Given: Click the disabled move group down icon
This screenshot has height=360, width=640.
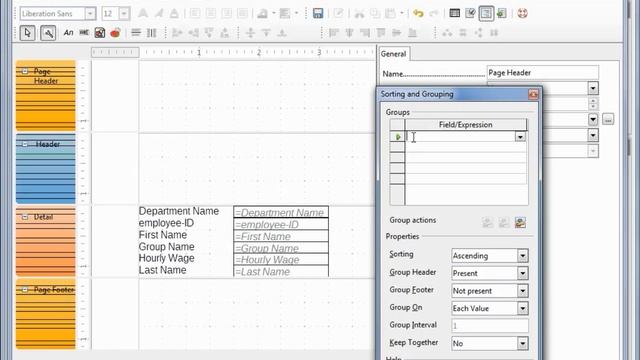Looking at the screenshot, I should (504, 222).
